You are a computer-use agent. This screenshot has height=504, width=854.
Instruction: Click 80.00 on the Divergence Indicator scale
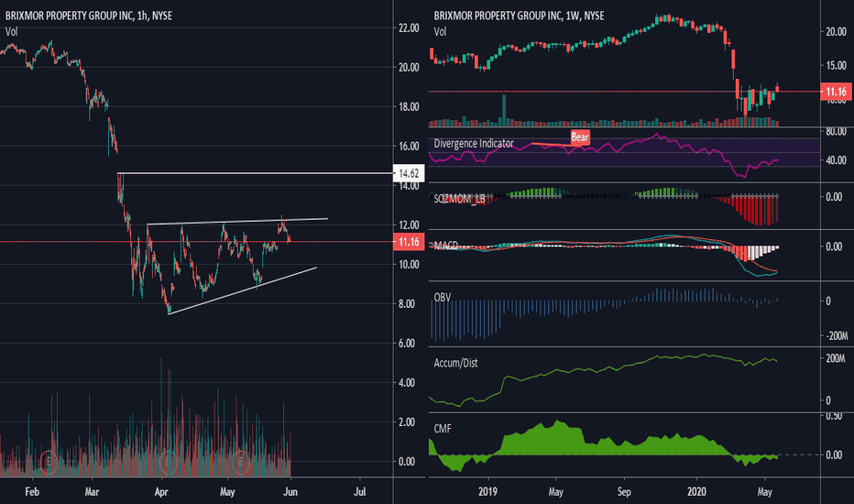point(836,131)
